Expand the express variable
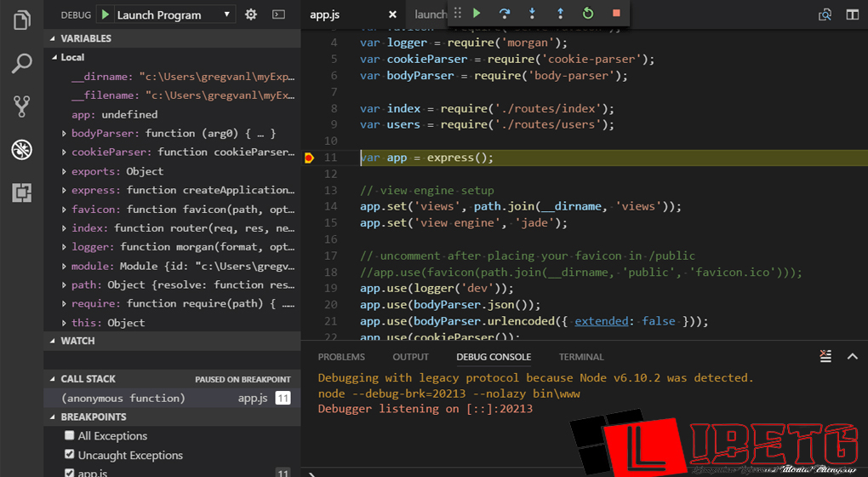This screenshot has width=868, height=477. [64, 190]
